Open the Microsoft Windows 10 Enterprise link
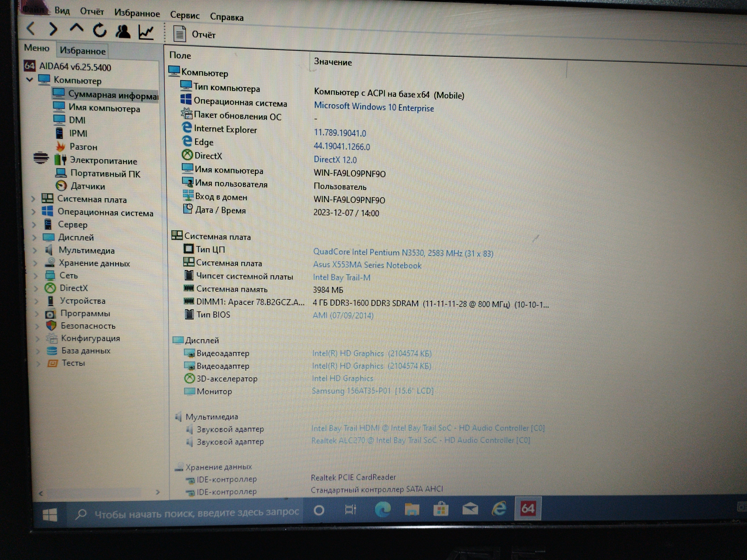 (x=374, y=107)
